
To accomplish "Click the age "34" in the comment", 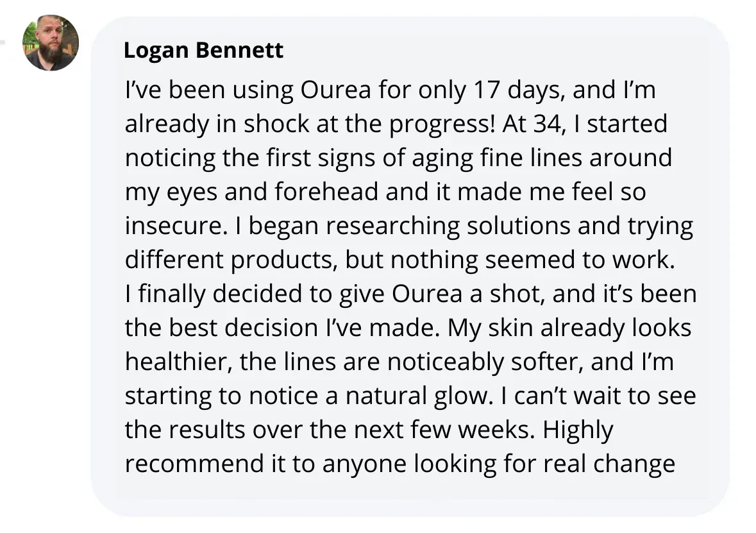I will click(x=547, y=124).
